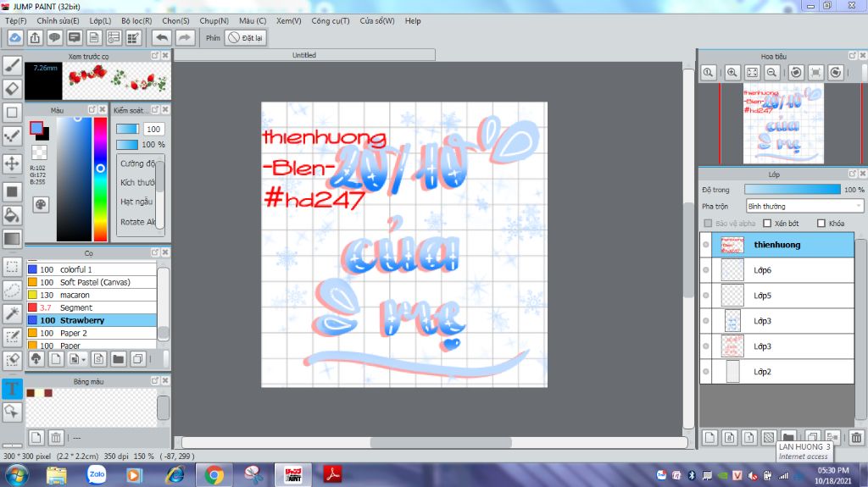Select the Select Pen tool
868x487 pixels.
[12, 336]
